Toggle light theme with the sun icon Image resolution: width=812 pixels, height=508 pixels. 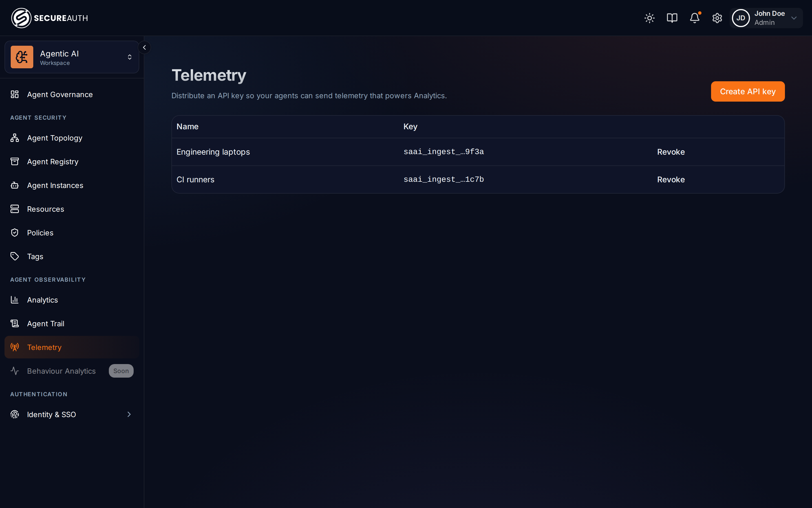(x=649, y=18)
